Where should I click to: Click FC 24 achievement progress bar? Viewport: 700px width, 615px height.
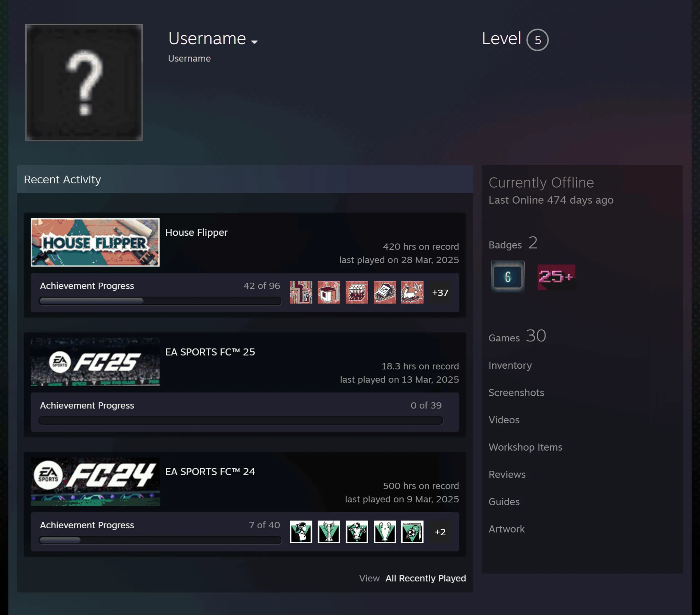pyautogui.click(x=160, y=540)
